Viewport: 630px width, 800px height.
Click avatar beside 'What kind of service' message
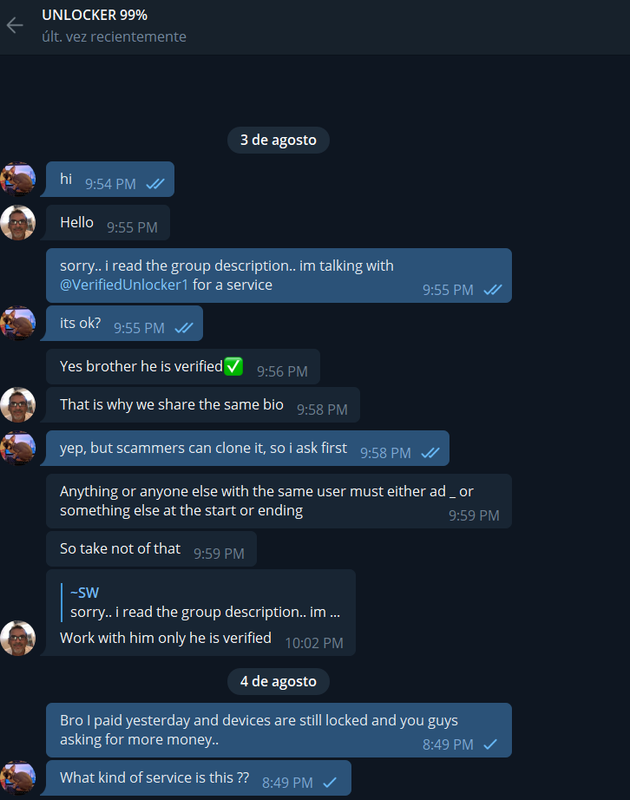18,778
